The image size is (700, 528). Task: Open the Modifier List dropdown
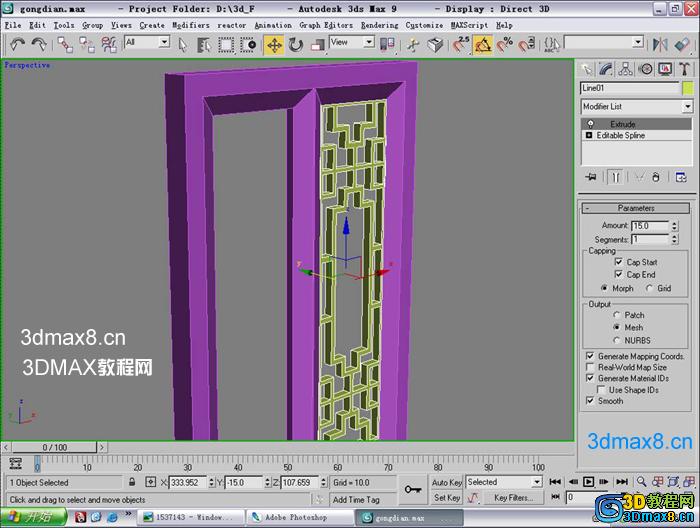687,107
